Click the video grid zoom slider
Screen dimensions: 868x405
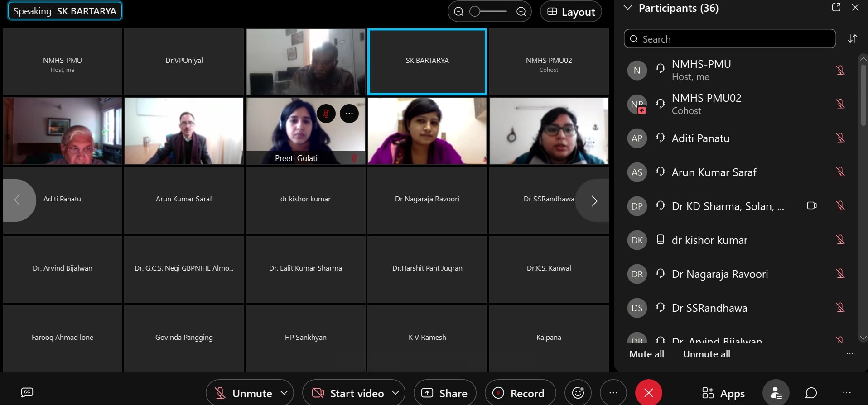[x=489, y=12]
